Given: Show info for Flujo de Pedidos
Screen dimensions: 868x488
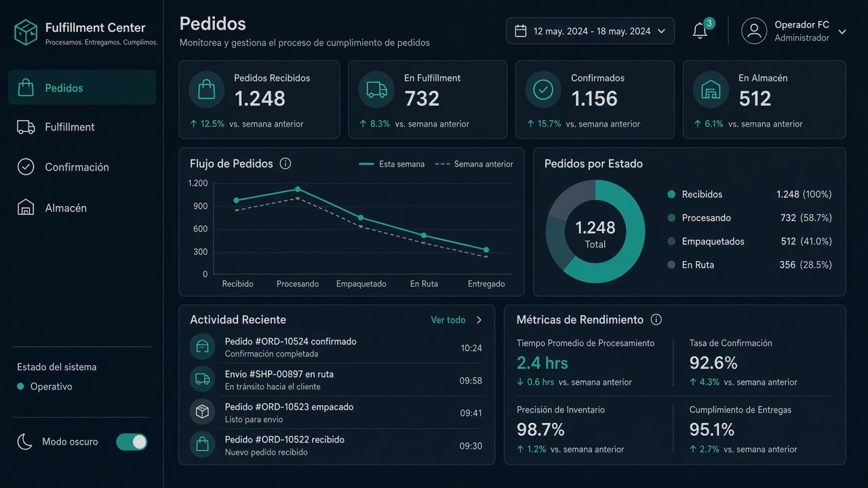Looking at the screenshot, I should [x=285, y=163].
